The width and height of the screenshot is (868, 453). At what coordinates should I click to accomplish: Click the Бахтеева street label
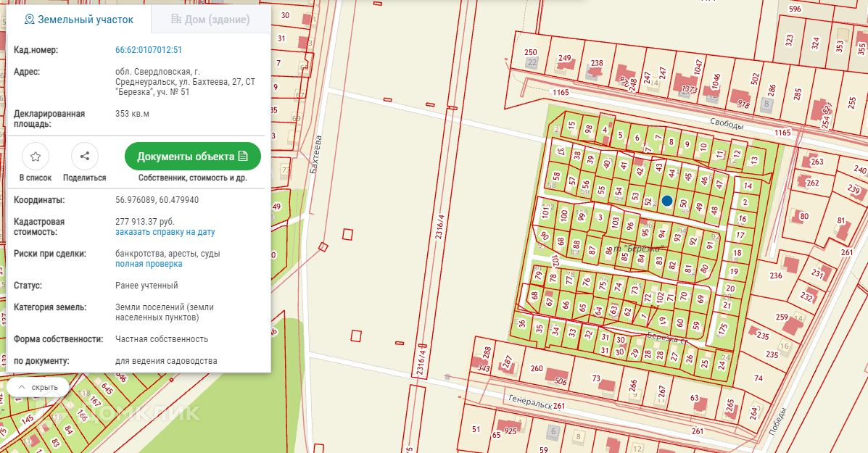pyautogui.click(x=317, y=155)
